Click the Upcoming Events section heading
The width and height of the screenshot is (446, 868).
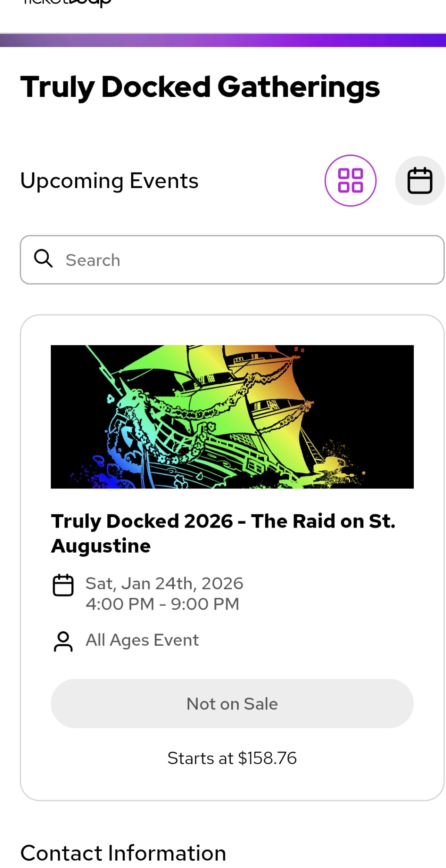pyautogui.click(x=109, y=181)
